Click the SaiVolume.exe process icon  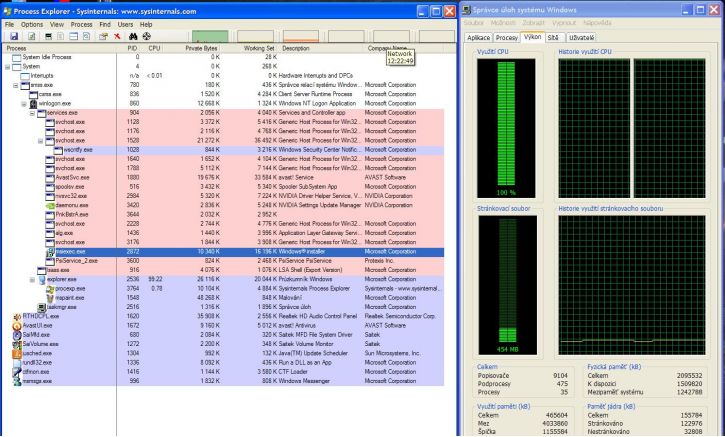pyautogui.click(x=17, y=344)
